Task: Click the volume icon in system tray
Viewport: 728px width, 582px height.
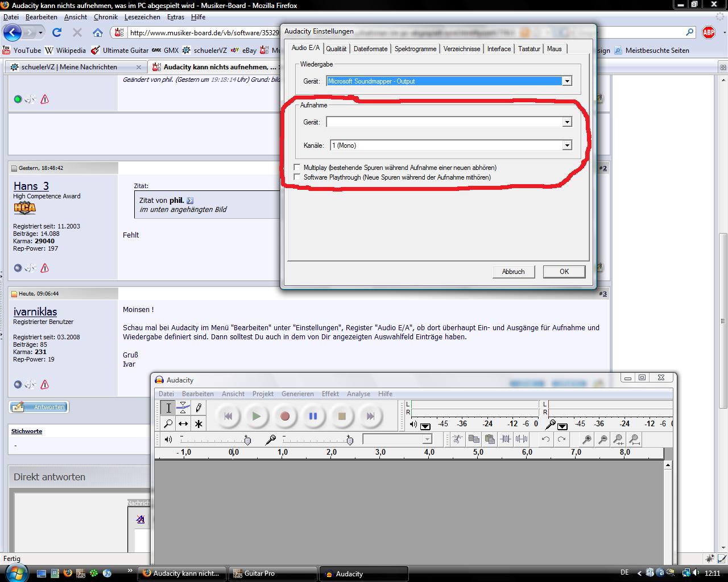Action: coord(697,573)
